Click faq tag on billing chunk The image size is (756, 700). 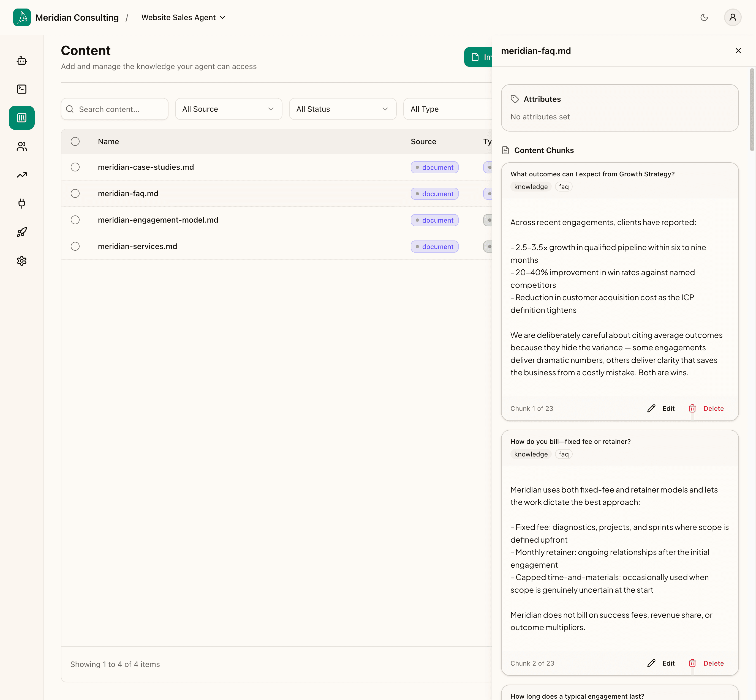[564, 454]
